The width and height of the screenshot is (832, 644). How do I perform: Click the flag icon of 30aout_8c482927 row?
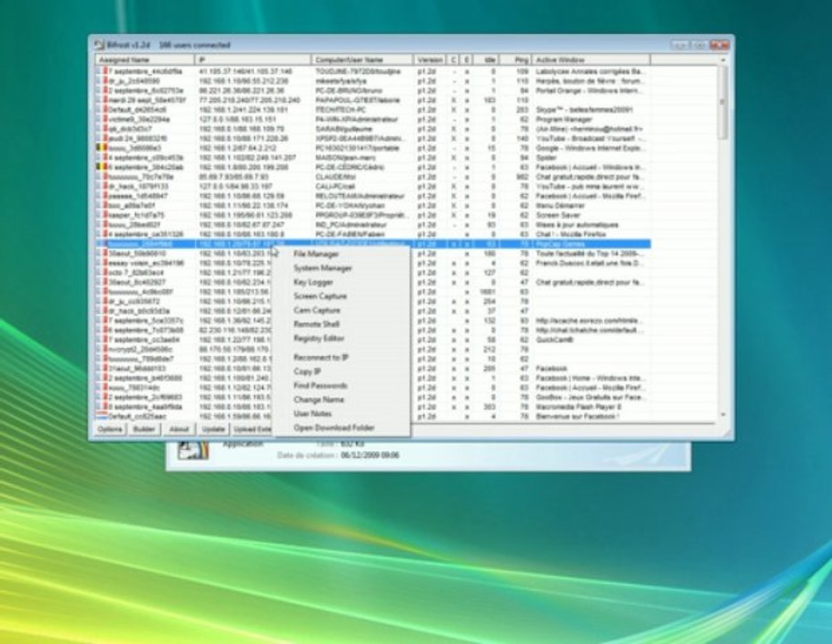tap(102, 283)
